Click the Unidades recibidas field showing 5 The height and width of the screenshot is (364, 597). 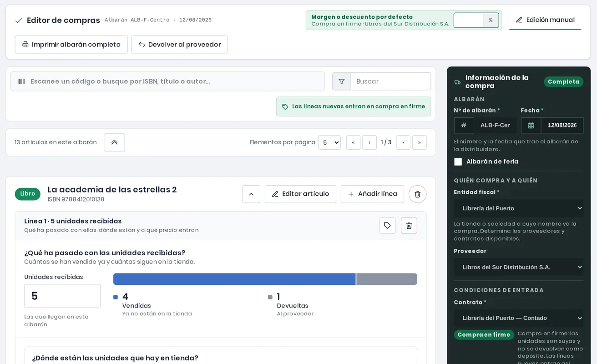click(62, 296)
